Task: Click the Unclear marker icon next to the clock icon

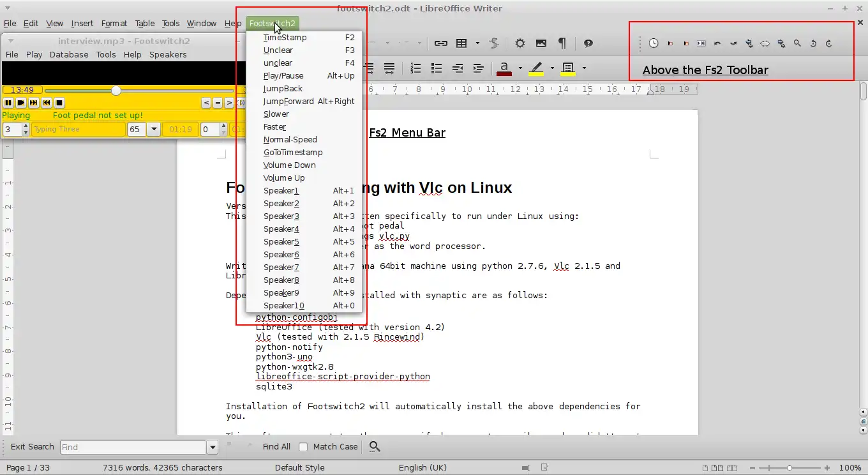Action: click(x=670, y=43)
